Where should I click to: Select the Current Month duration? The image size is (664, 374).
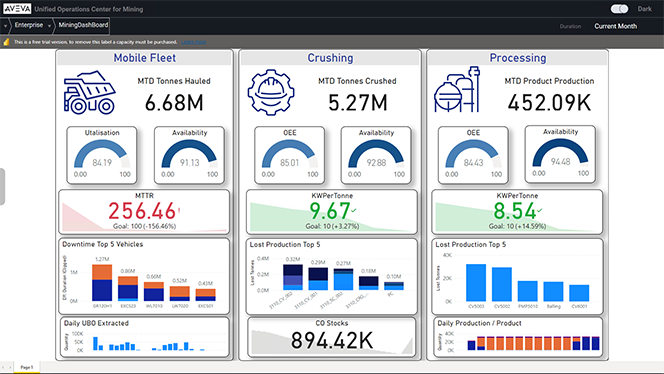(615, 26)
